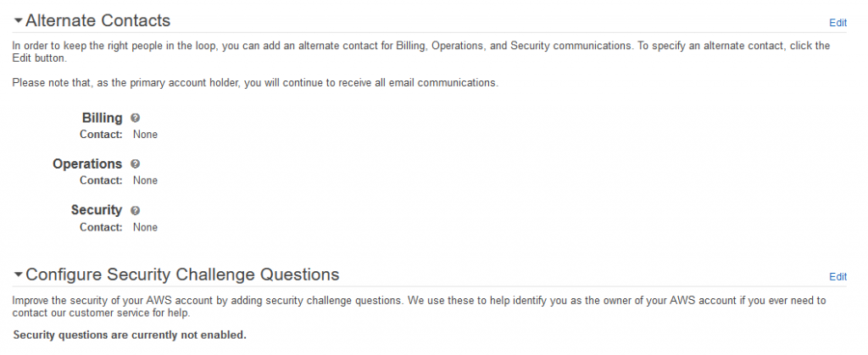This screenshot has width=868, height=355.
Task: Click the 'Please note that' primary account holder notice
Action: click(x=255, y=83)
